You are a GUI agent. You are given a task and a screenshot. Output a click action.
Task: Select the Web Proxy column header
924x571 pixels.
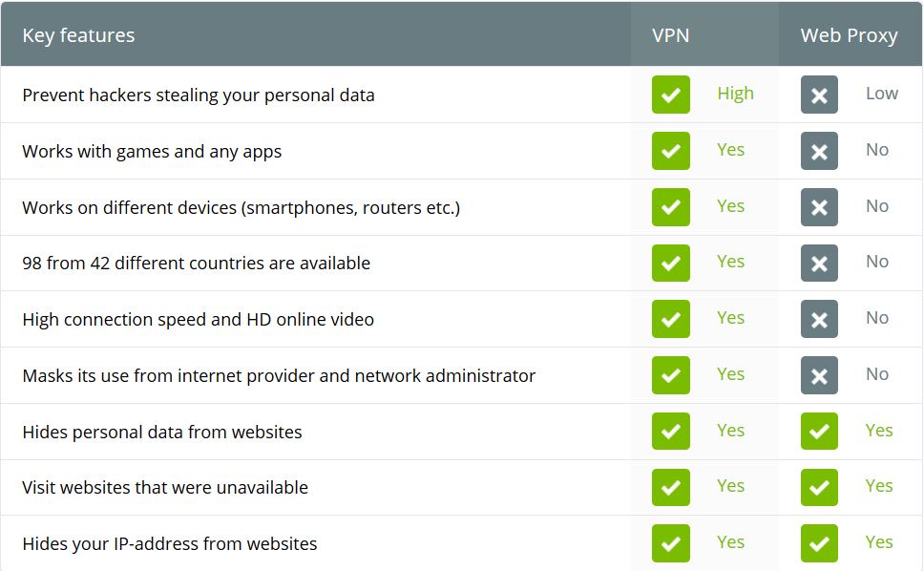(x=849, y=35)
